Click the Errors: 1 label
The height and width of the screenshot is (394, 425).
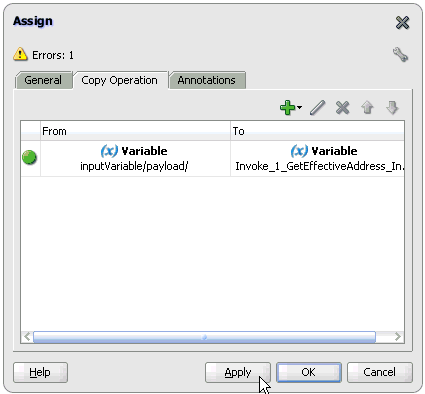(53, 55)
